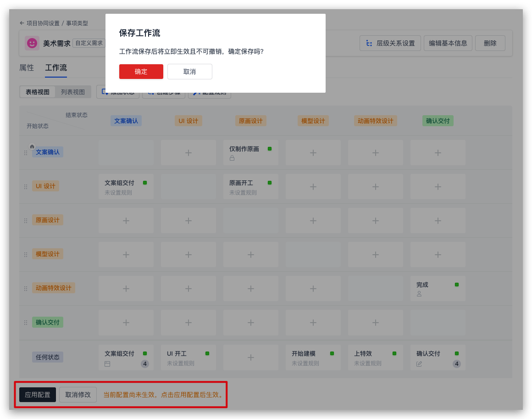Grab the drag handle of the 模型设计 row

(x=26, y=255)
